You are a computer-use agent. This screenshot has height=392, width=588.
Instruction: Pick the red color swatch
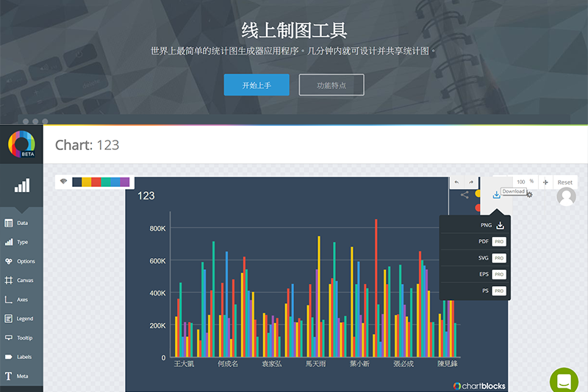click(x=96, y=182)
